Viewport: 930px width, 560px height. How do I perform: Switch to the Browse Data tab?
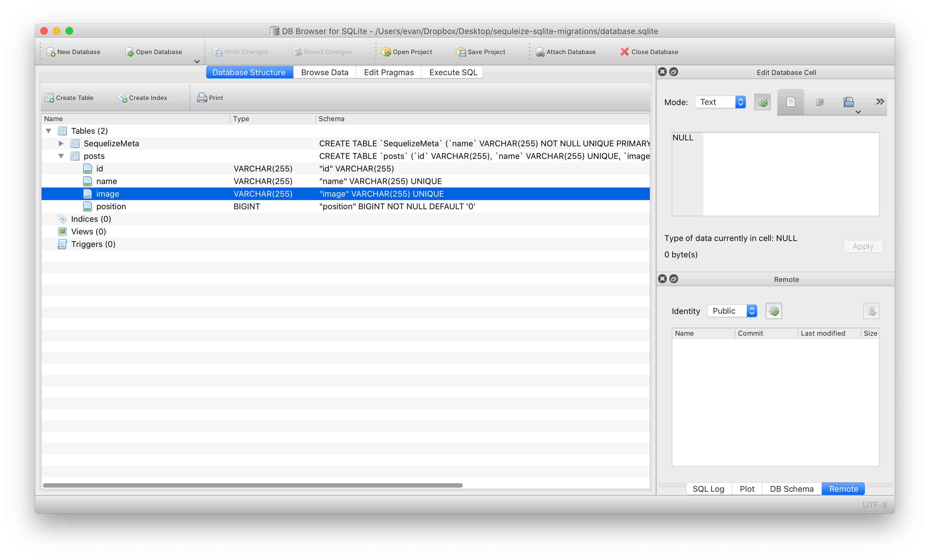tap(325, 72)
